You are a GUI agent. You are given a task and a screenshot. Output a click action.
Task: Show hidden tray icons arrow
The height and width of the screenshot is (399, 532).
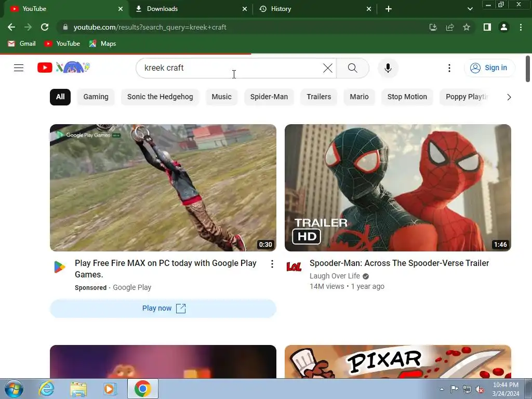click(x=442, y=389)
